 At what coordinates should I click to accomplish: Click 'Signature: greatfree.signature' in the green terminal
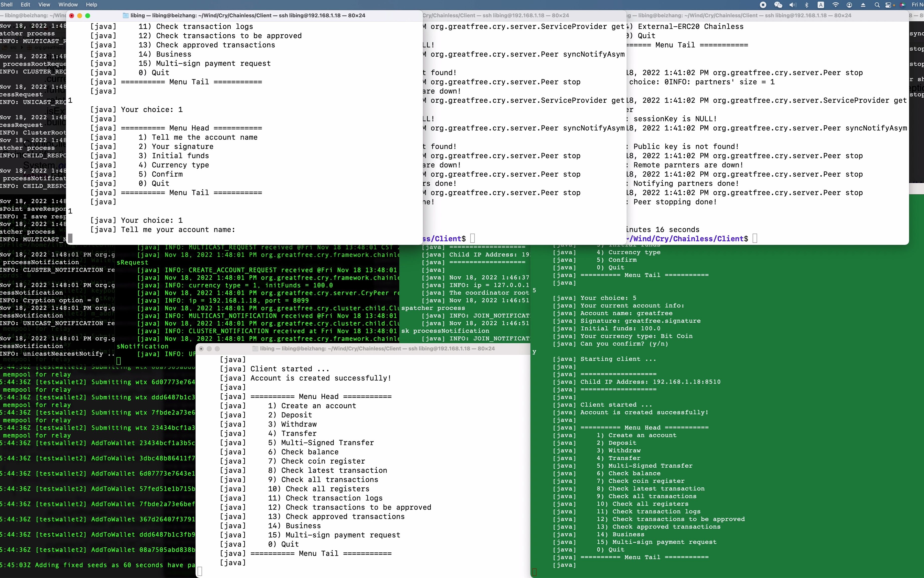click(640, 321)
